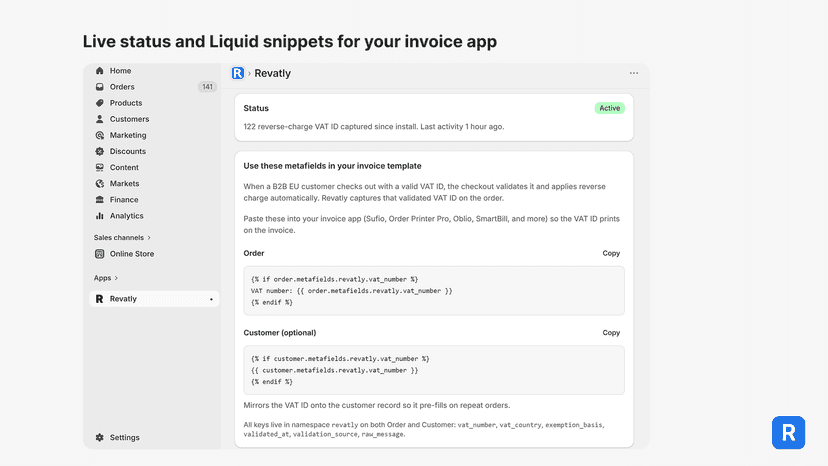
Task: Click the Finance bank icon
Action: pos(99,200)
